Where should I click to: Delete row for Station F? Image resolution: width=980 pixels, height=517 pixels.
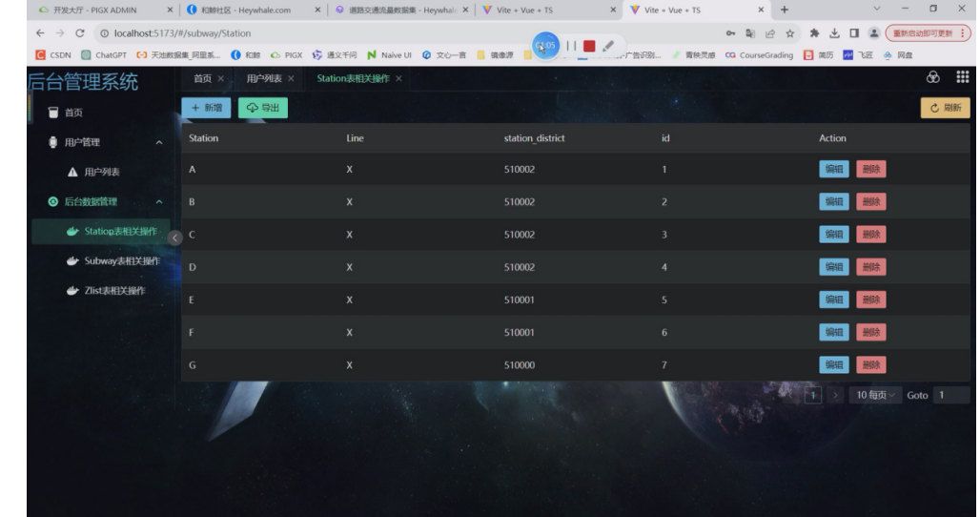pyautogui.click(x=870, y=332)
